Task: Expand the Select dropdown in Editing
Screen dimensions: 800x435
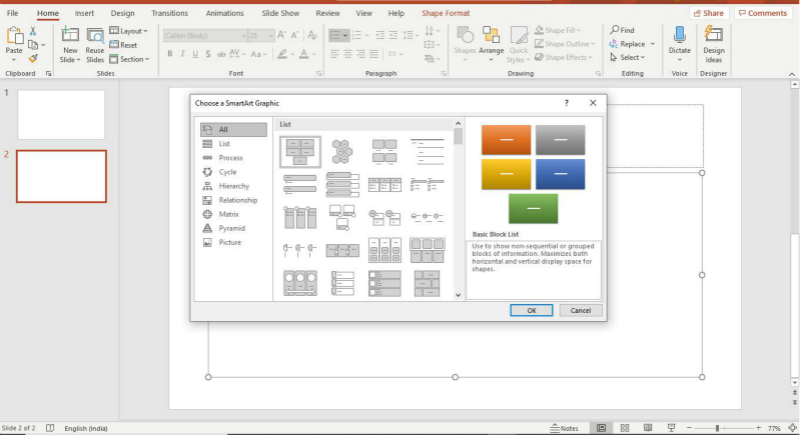Action: pos(631,57)
